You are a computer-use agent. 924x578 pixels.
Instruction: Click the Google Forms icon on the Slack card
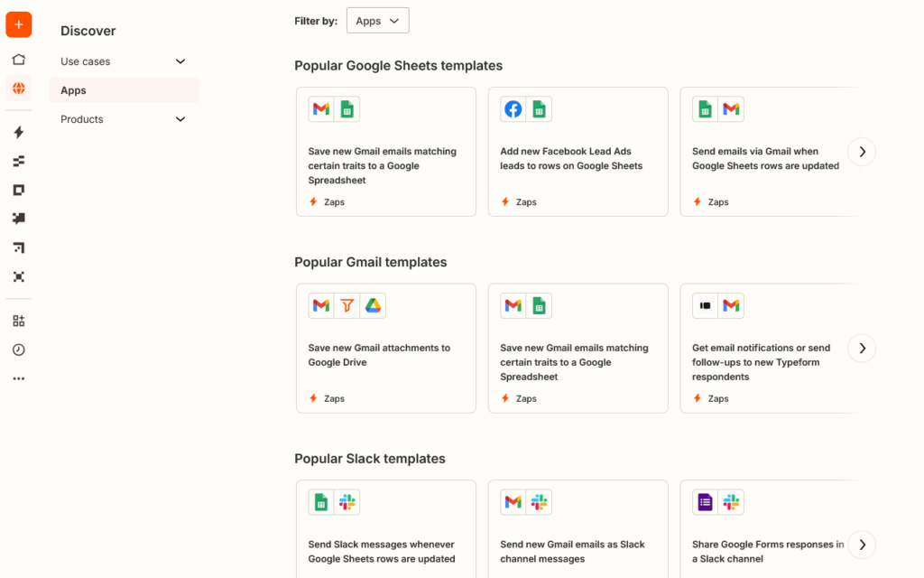tap(706, 502)
